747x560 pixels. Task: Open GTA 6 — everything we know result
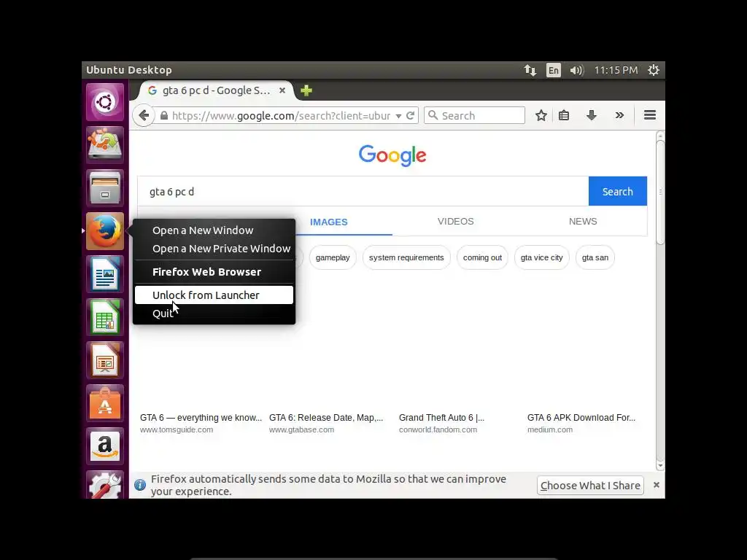pyautogui.click(x=201, y=418)
